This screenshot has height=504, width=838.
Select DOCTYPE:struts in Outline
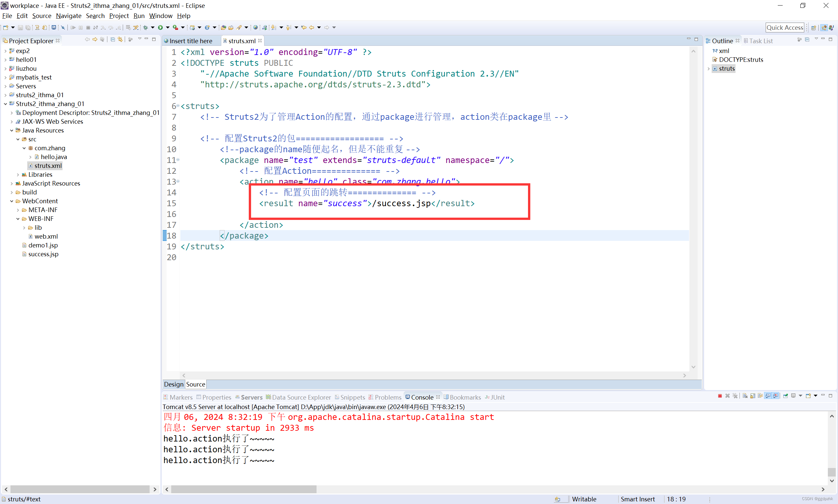click(x=741, y=60)
